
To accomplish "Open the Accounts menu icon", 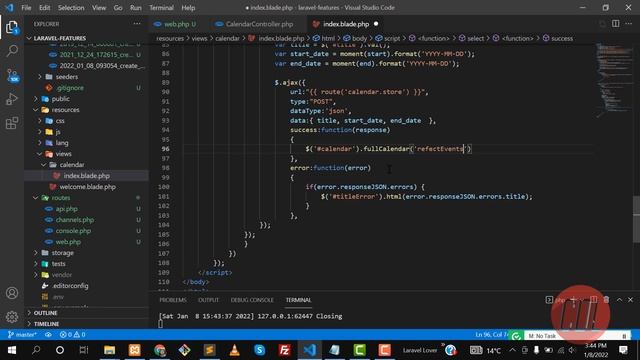I will [x=12, y=293].
